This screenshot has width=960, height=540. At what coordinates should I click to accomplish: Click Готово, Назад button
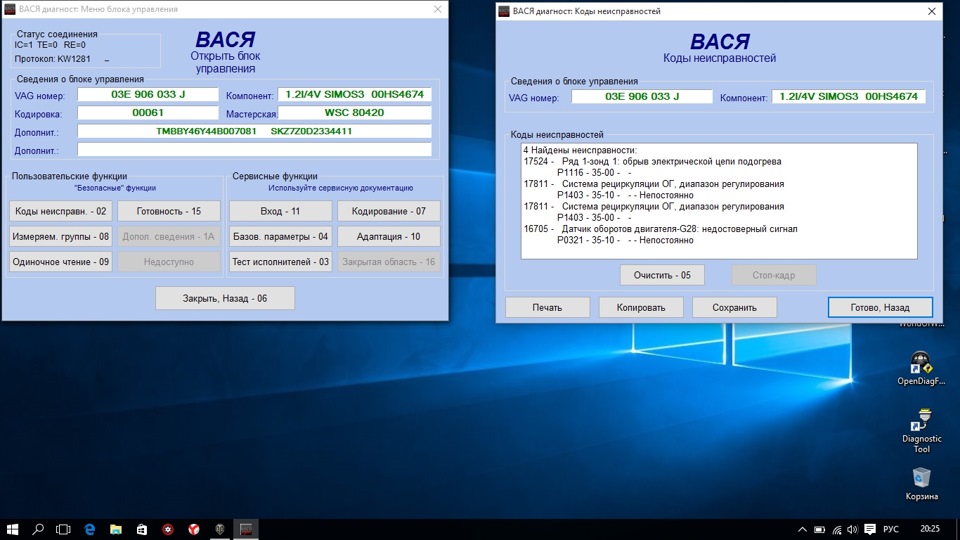point(880,307)
